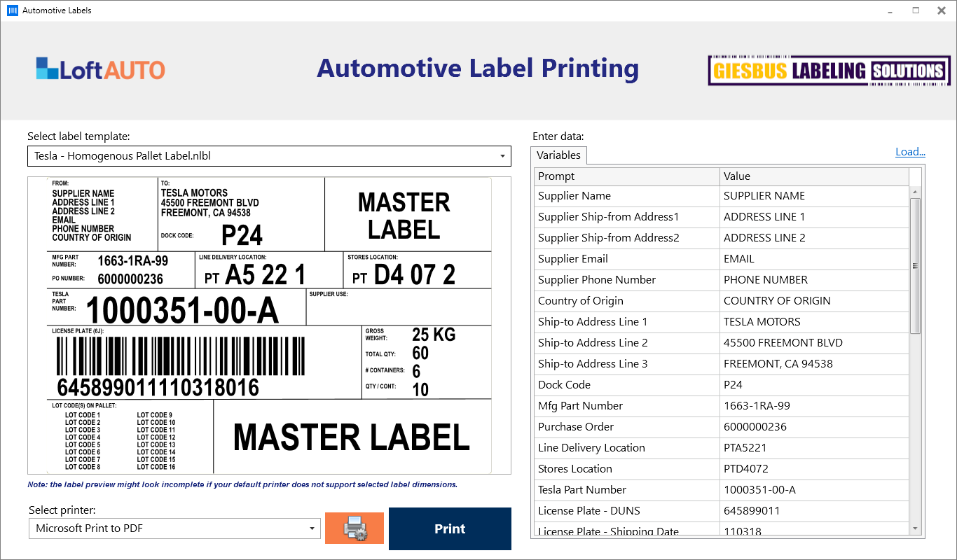Click the Giesbus Labeling Solutions logo

point(829,71)
